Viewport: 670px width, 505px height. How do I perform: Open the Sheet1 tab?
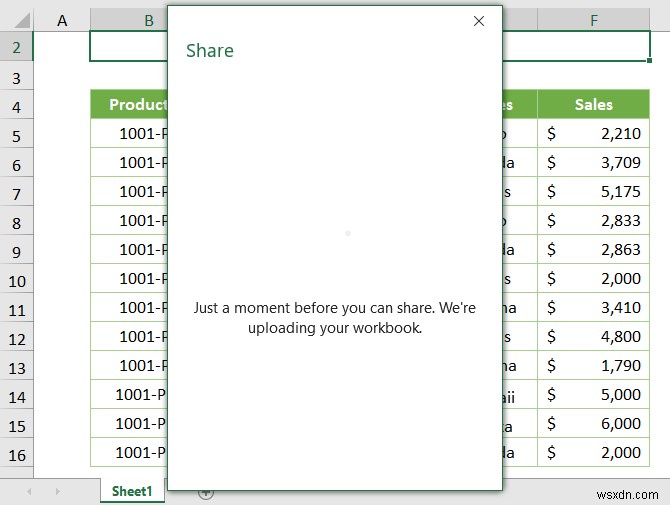click(132, 491)
